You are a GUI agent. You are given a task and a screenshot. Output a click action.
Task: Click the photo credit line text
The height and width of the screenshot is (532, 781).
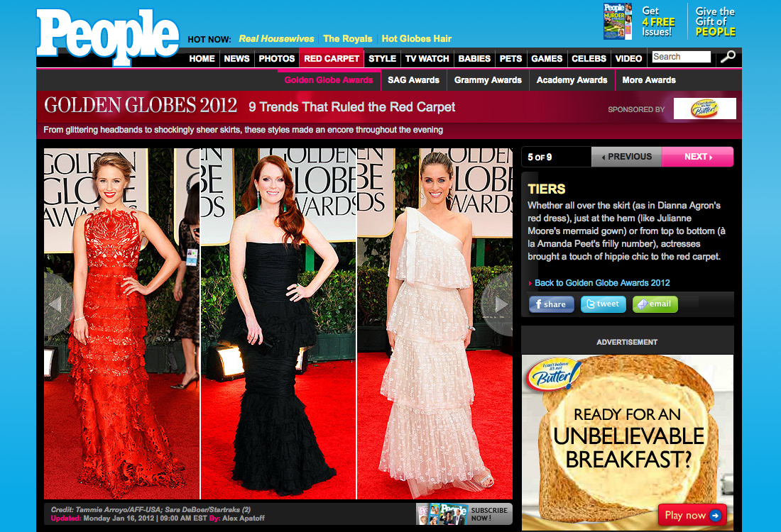click(x=151, y=509)
